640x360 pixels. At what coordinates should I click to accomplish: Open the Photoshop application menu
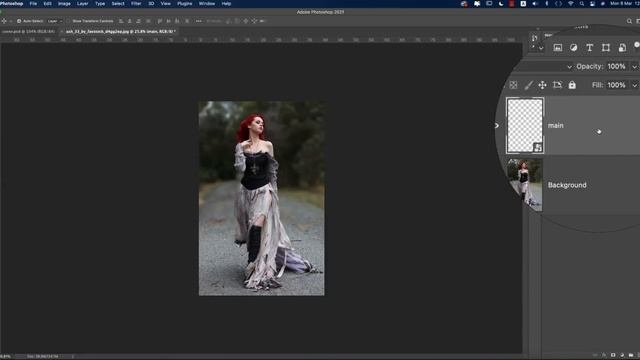[11, 4]
